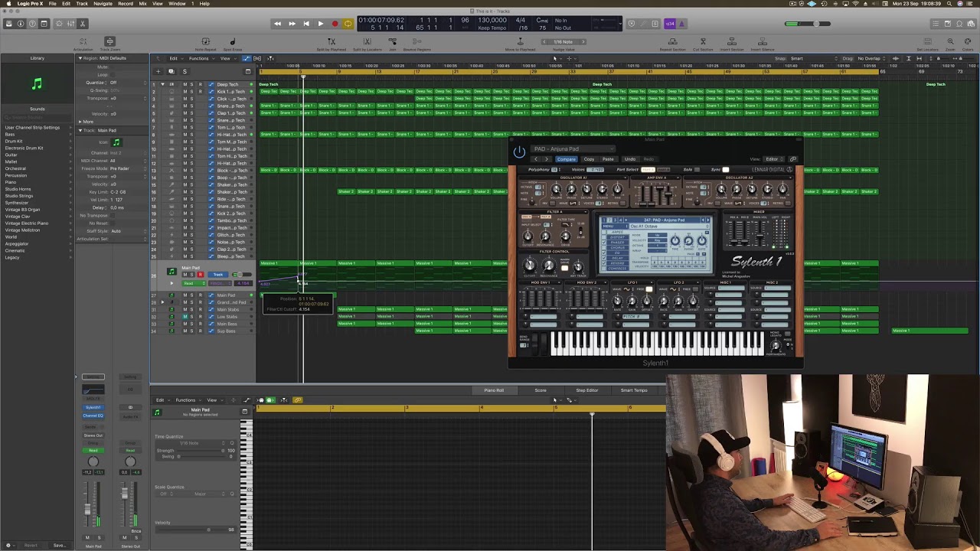
Task: Start playback with the Play button
Action: [320, 24]
